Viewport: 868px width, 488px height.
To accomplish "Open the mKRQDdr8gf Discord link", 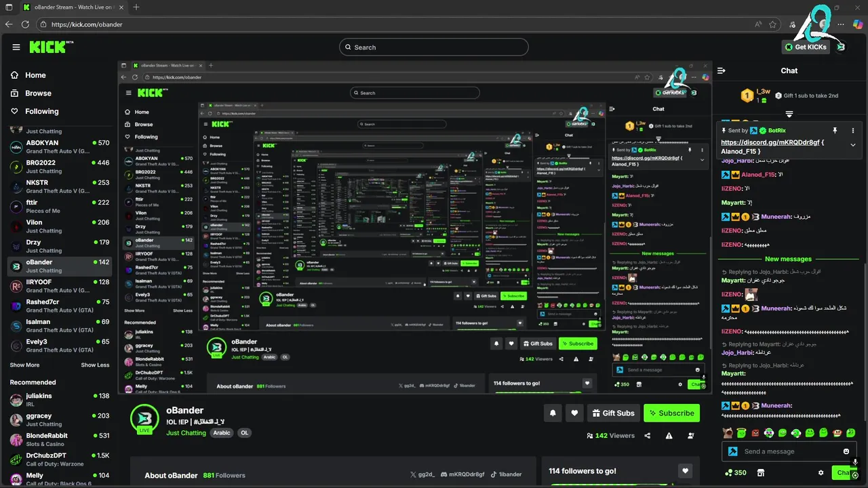I will (x=462, y=475).
